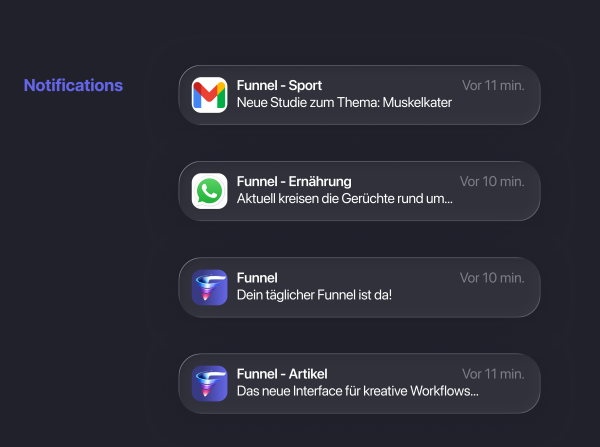The width and height of the screenshot is (600, 447).
Task: Open the Notifications section label
Action: (73, 85)
